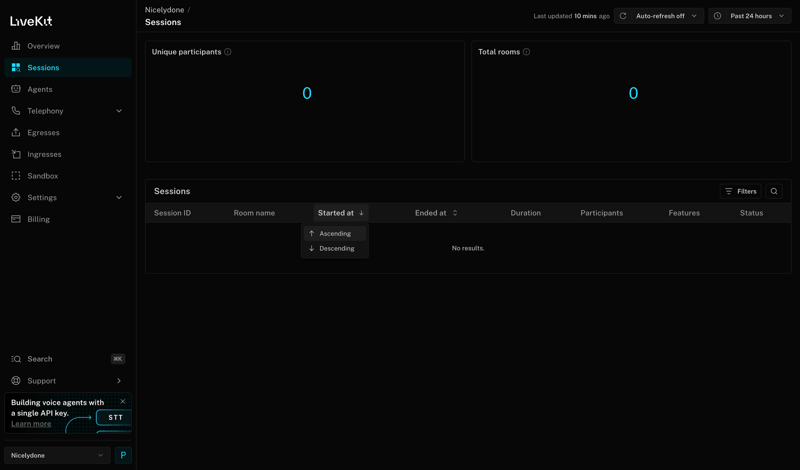Screen dimensions: 800x470
Task: Click the Session ID column header
Action: (x=172, y=213)
